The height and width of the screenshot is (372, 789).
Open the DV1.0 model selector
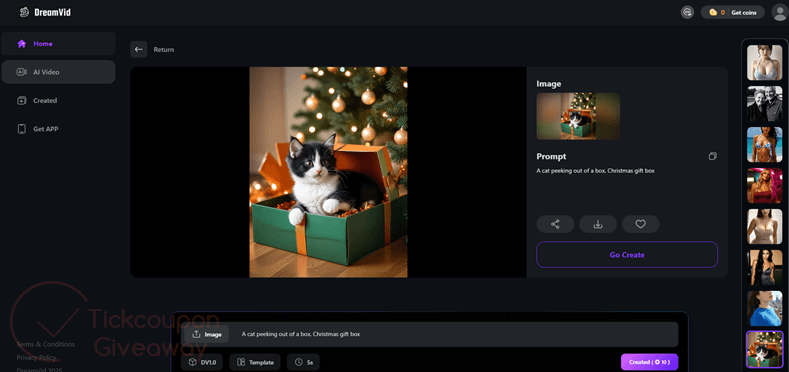202,362
